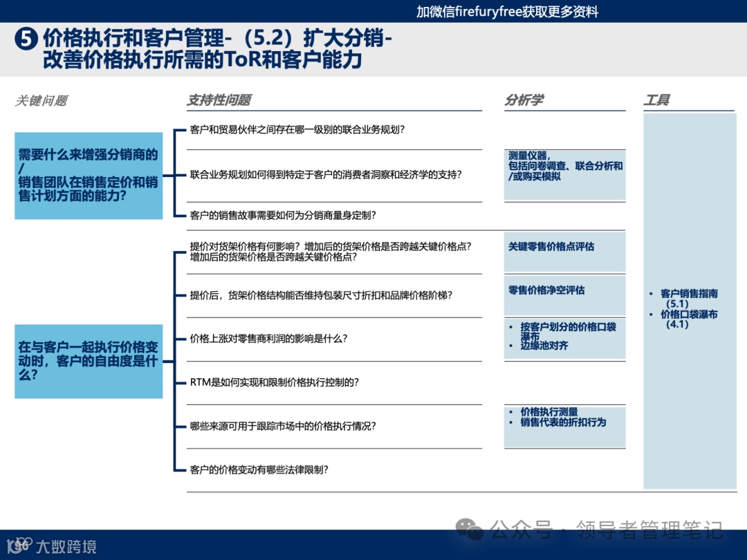Click analytics box 零售价格净空评估
The height and width of the screenshot is (560, 747).
click(565, 295)
